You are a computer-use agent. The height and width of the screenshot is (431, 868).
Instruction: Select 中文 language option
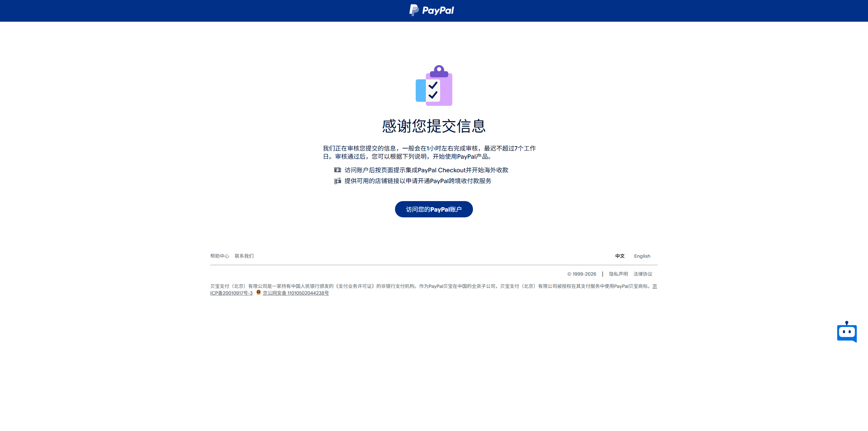(619, 256)
